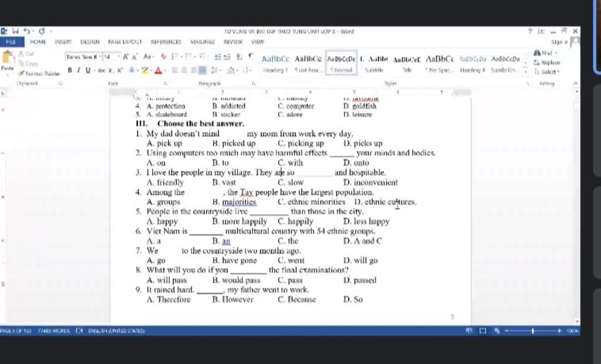Zoom in with the plus icon
Viewport: 601px width, 364px height.
pyautogui.click(x=559, y=331)
